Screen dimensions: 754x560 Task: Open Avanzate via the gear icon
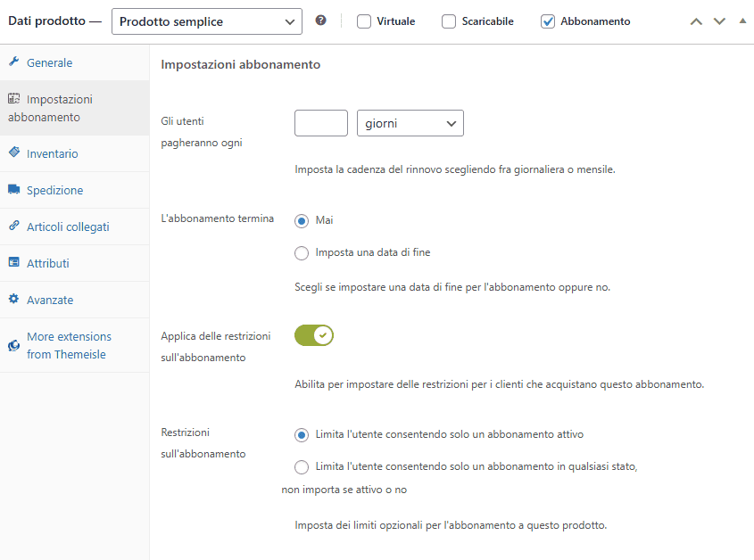12,299
